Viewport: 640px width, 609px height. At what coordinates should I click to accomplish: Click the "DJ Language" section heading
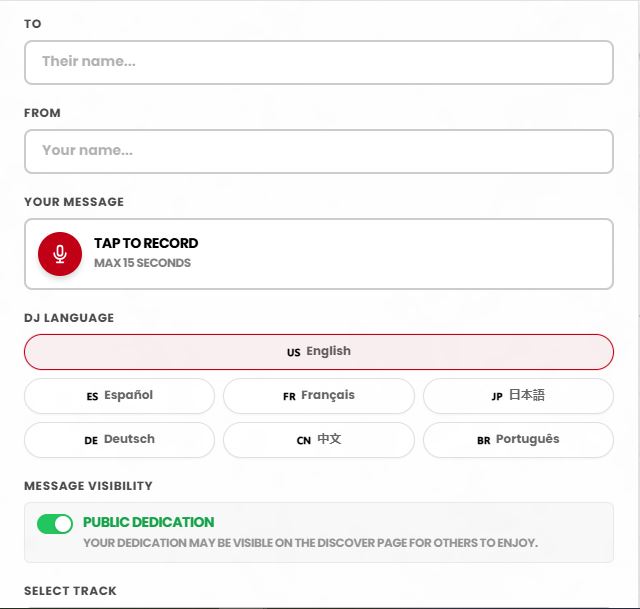point(69,318)
